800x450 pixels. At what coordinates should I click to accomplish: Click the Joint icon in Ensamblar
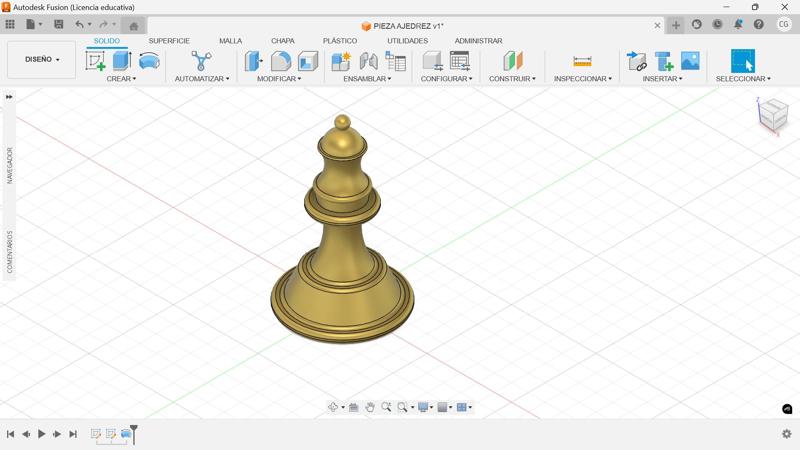pyautogui.click(x=368, y=61)
